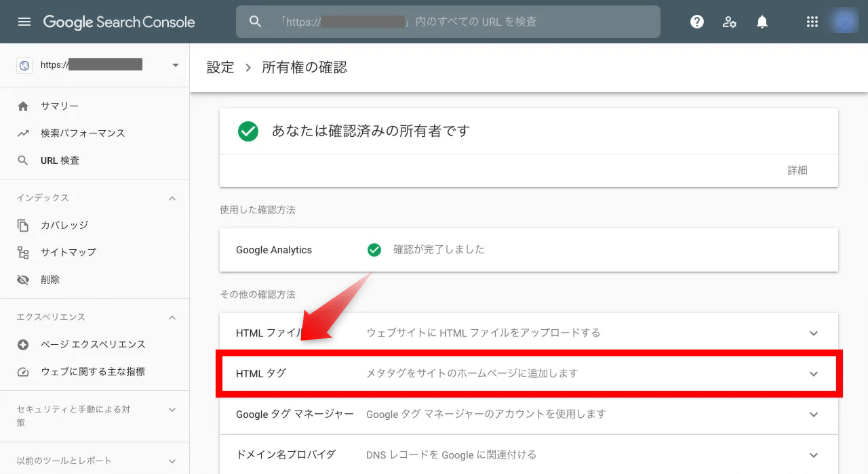The image size is (868, 474).
Task: Click the green verified owner checkmark
Action: pyautogui.click(x=248, y=131)
